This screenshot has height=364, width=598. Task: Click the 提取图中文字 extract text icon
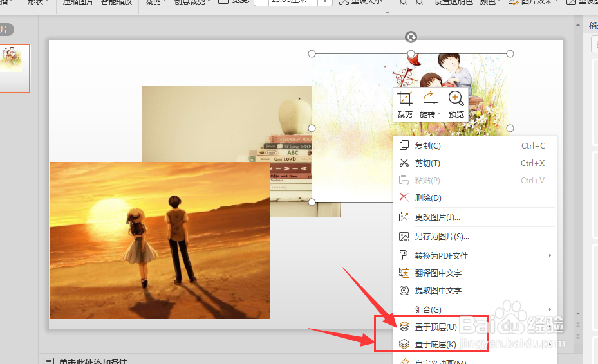pos(404,291)
